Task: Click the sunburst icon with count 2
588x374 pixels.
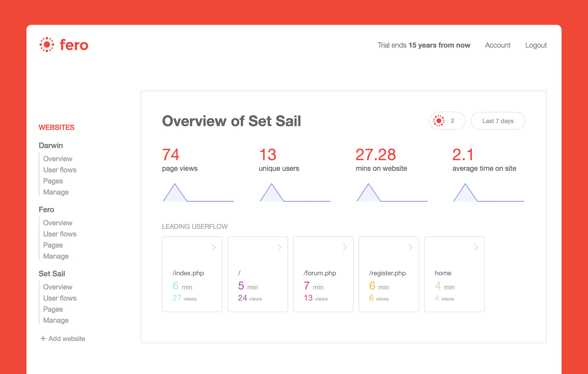Action: [x=439, y=121]
